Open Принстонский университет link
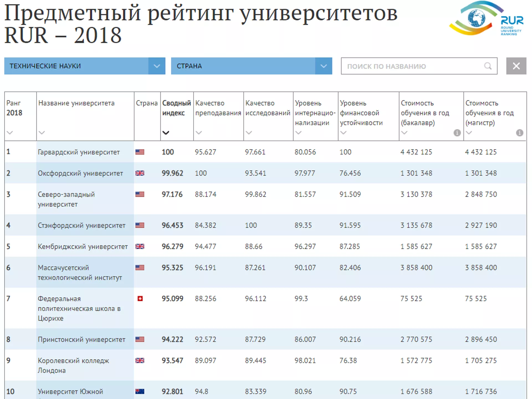The image size is (532, 399). (x=81, y=339)
